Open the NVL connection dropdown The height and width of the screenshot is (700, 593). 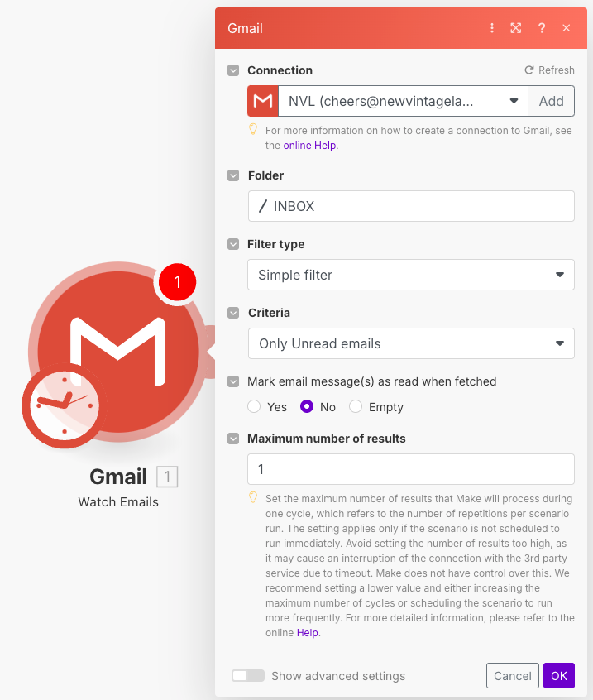click(403, 101)
